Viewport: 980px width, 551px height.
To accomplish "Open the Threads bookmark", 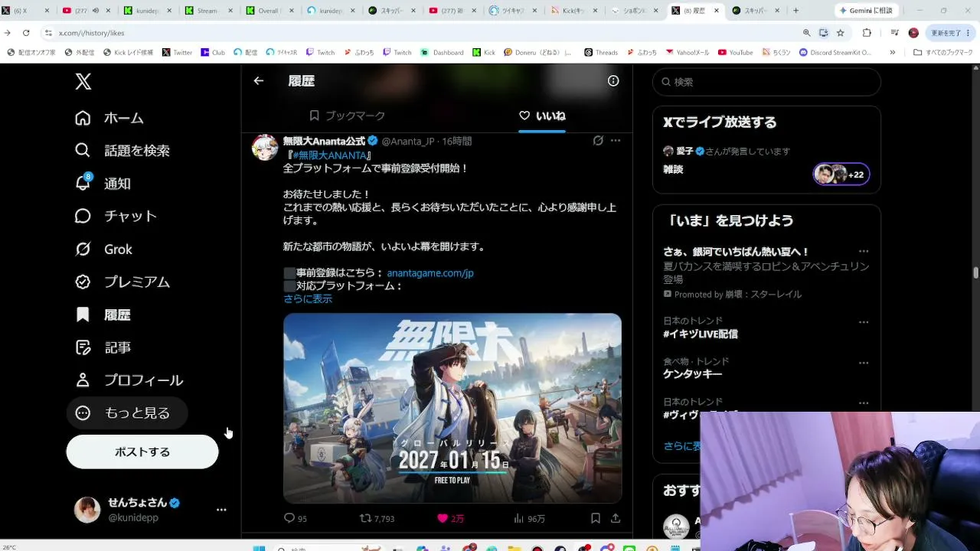I will pyautogui.click(x=601, y=53).
